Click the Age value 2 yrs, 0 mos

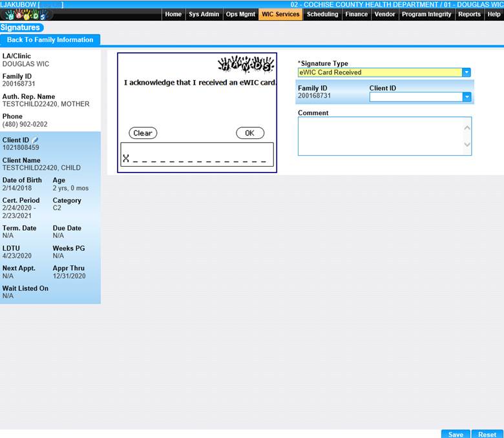point(70,188)
